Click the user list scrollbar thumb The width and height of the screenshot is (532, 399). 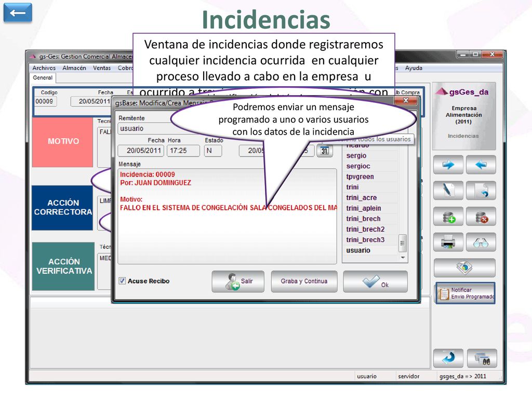(x=403, y=243)
